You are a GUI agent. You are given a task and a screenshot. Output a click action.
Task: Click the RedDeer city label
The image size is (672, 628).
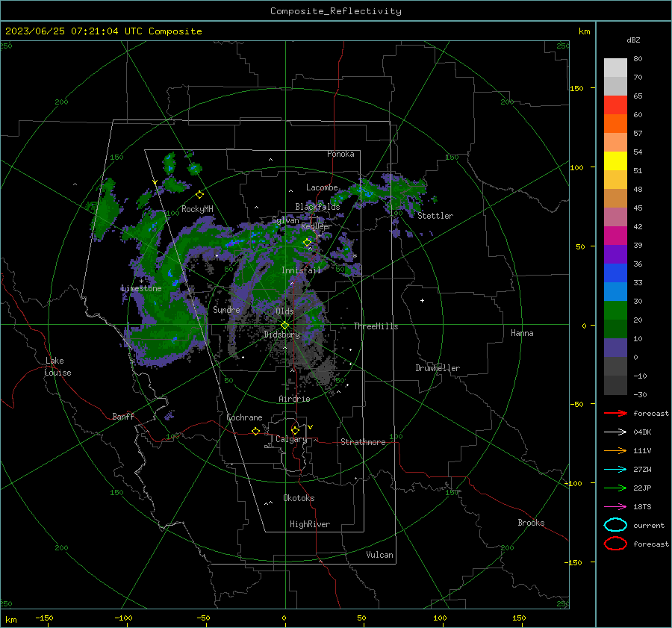(x=317, y=226)
